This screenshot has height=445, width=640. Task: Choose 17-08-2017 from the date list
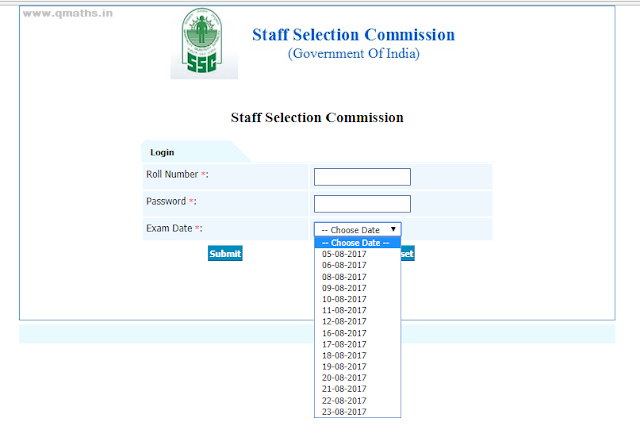pos(358,344)
